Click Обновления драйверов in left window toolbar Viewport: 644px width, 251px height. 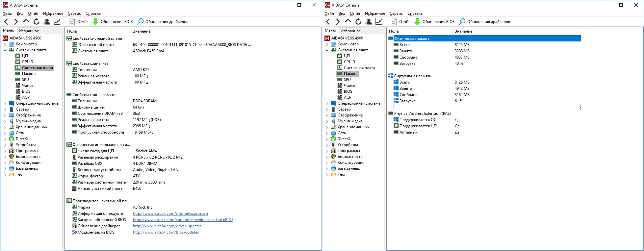pyautogui.click(x=163, y=22)
